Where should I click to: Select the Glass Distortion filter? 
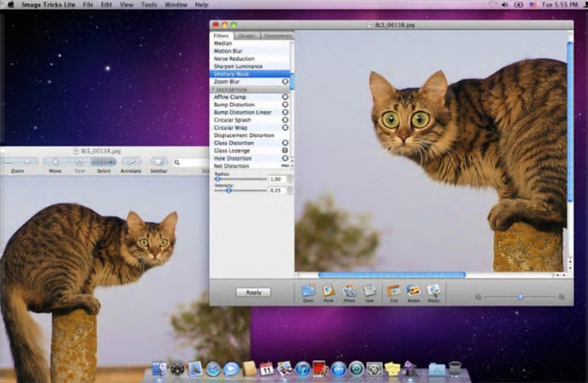pyautogui.click(x=250, y=143)
